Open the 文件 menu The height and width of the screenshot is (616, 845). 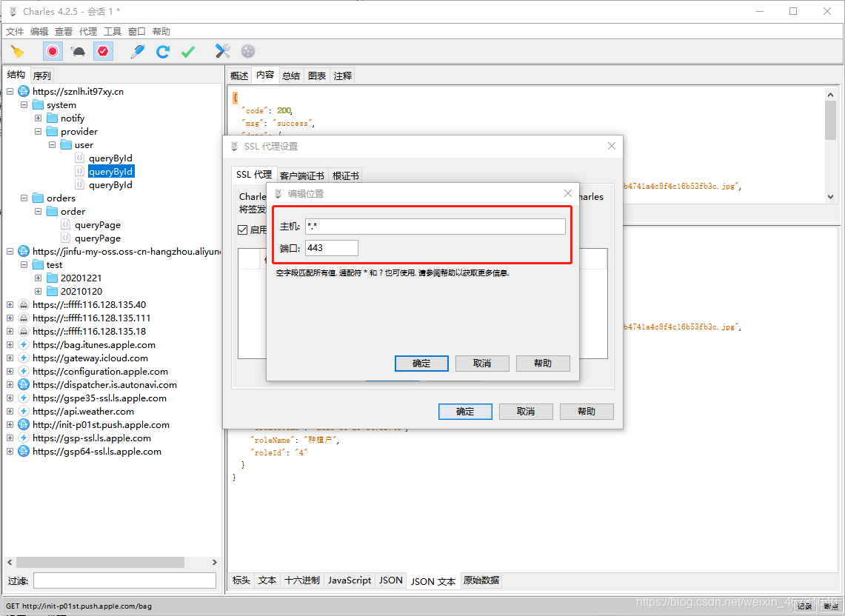(15, 31)
